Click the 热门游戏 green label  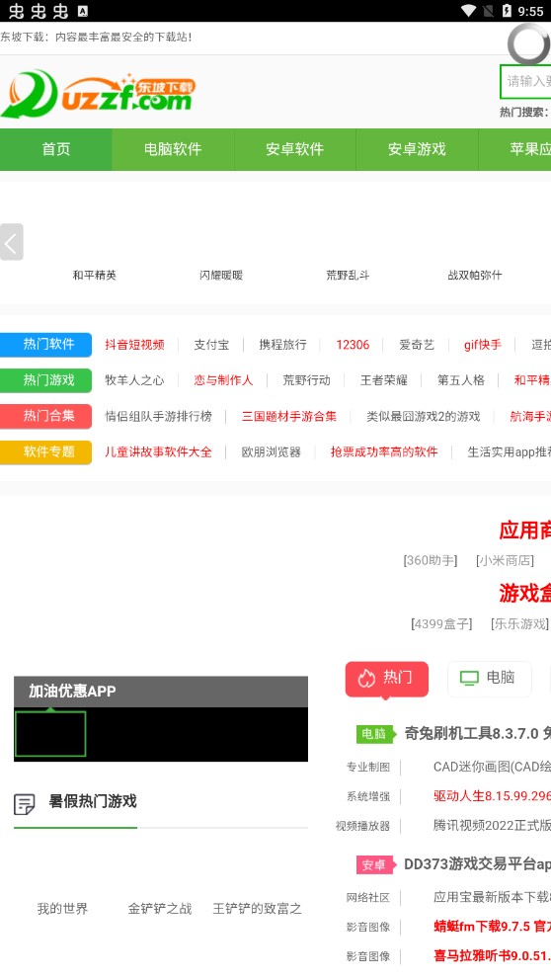pyautogui.click(x=45, y=380)
